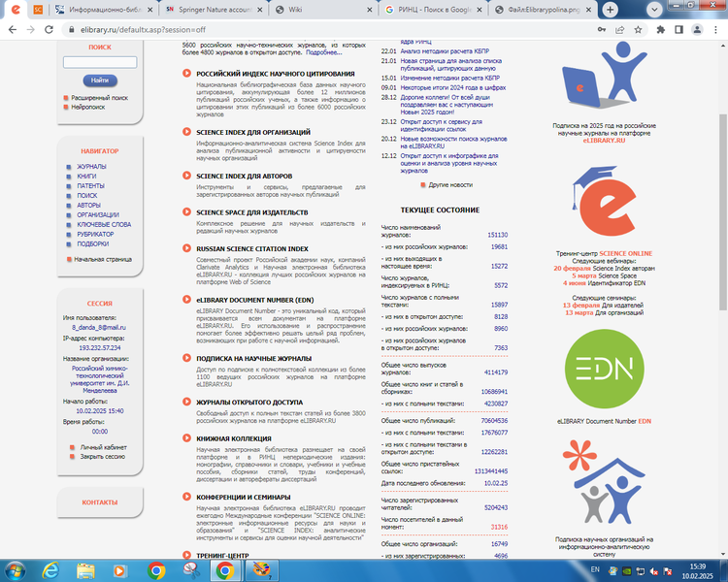728x582 pixels.
Task: Open ЖУРНАЛЫ in the navigator
Action: click(x=91, y=167)
